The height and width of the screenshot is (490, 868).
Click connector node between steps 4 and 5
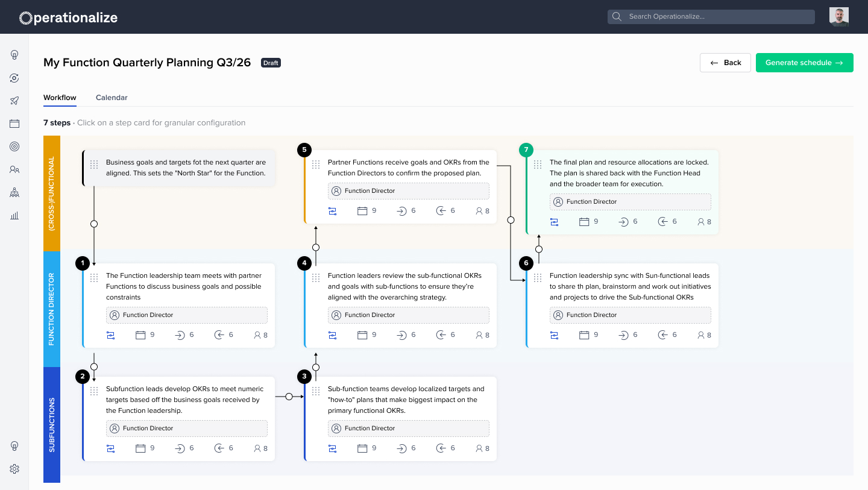316,248
